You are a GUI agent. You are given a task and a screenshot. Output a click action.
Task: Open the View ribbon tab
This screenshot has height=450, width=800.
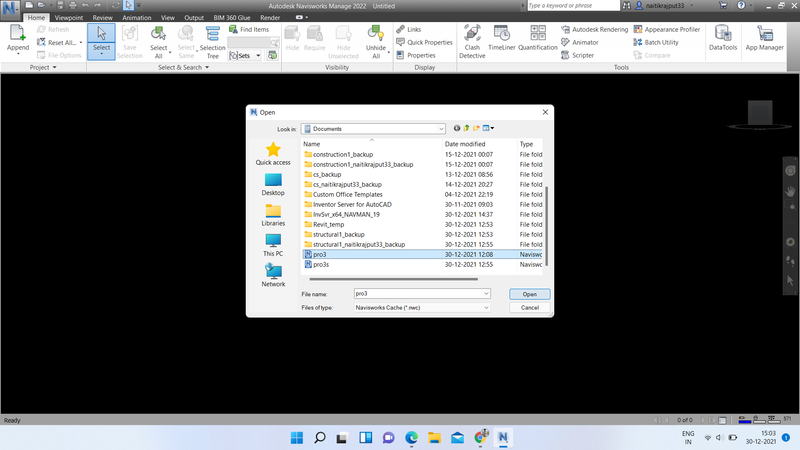pyautogui.click(x=167, y=17)
